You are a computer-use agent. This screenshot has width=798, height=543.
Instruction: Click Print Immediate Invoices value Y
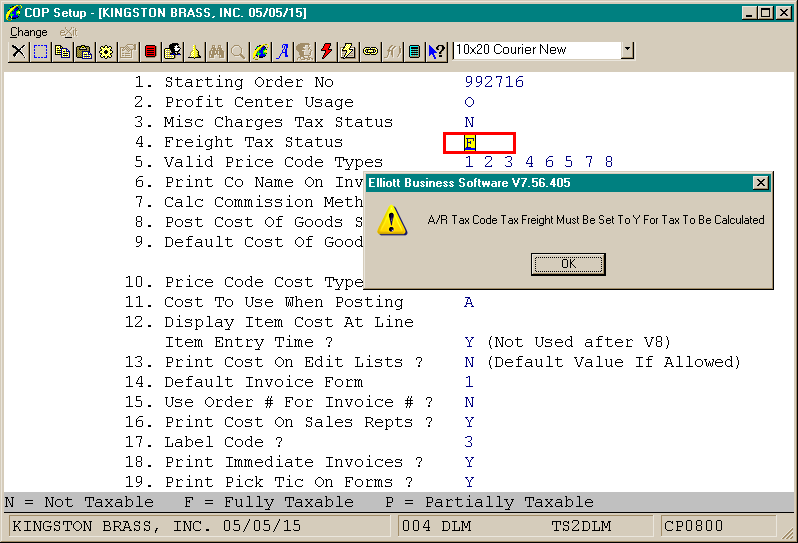click(x=469, y=462)
